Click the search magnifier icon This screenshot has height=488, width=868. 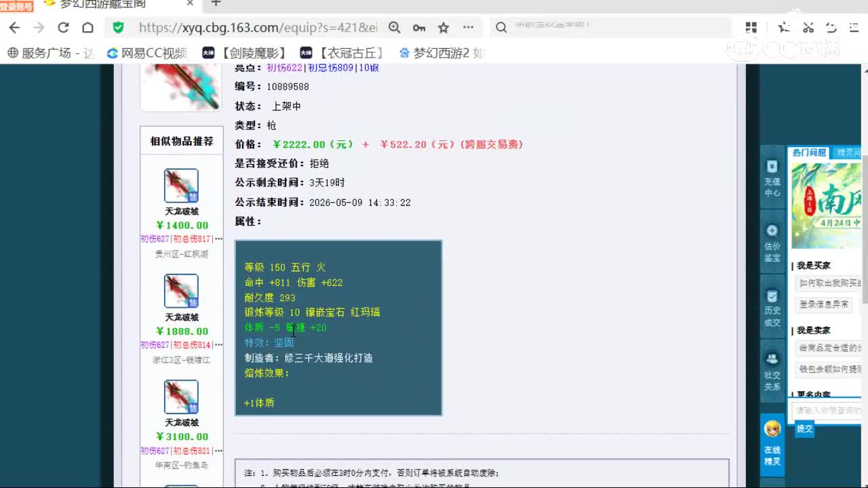pos(501,28)
